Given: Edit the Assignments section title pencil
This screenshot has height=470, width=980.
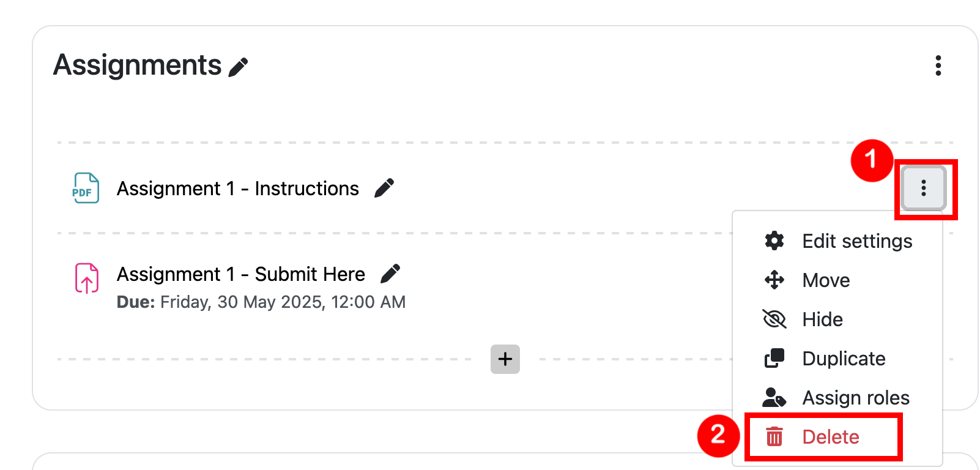Looking at the screenshot, I should click(238, 67).
